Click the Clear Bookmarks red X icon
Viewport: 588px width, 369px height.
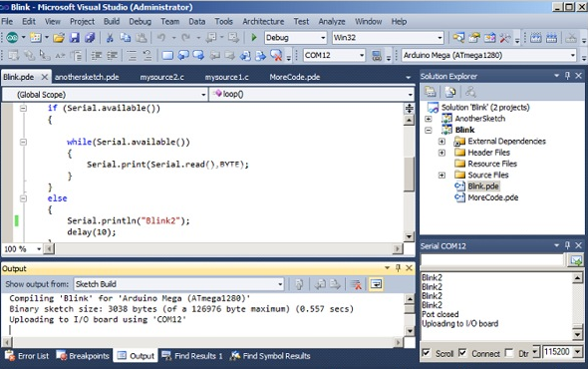tap(276, 56)
